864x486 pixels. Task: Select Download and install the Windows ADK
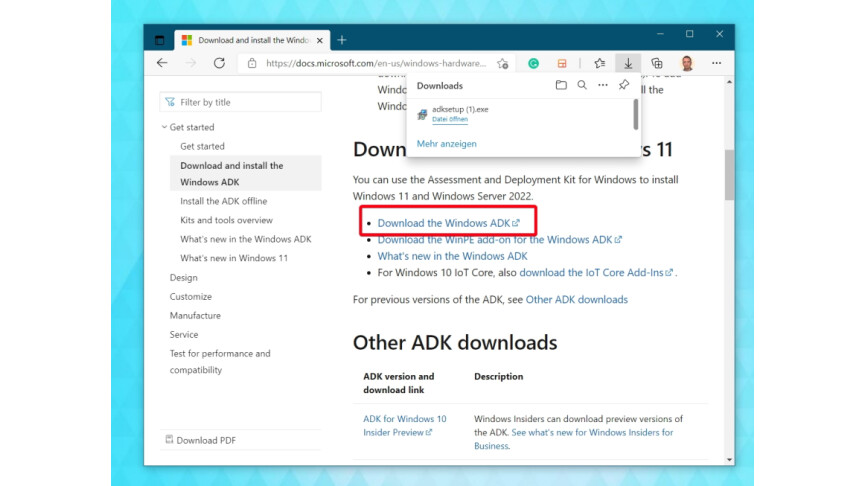pyautogui.click(x=246, y=174)
